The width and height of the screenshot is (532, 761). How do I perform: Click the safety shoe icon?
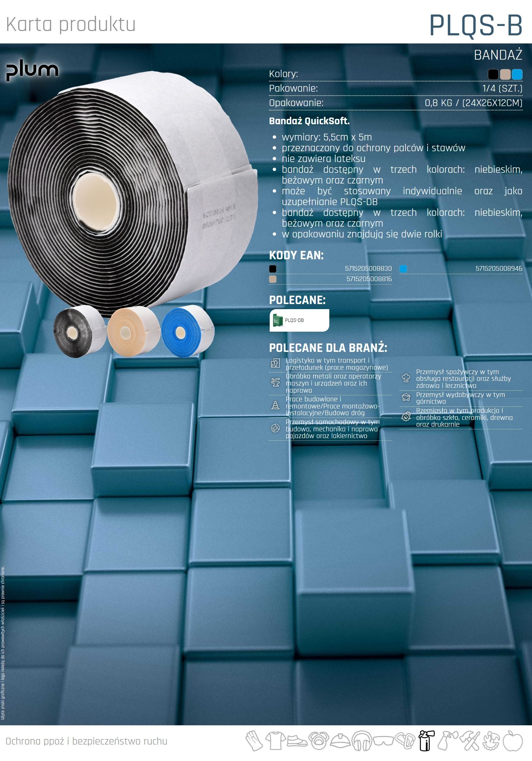click(x=297, y=741)
